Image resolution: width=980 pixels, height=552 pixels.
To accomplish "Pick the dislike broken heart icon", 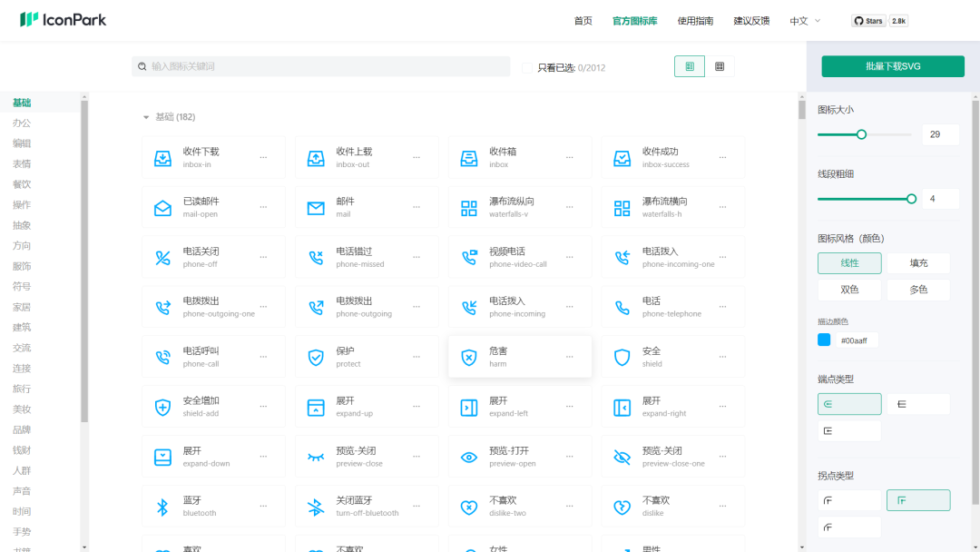I will (622, 507).
